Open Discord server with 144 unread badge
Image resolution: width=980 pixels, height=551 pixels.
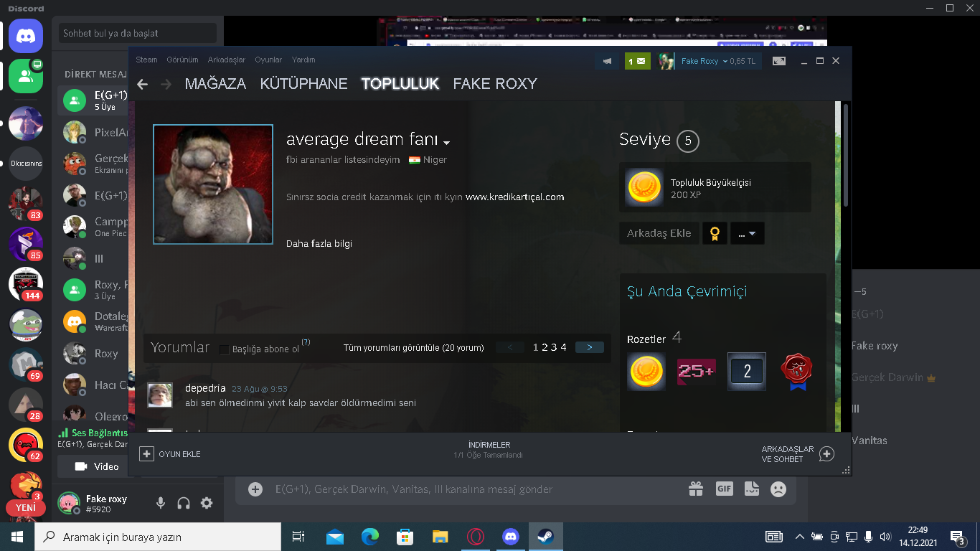coord(26,284)
